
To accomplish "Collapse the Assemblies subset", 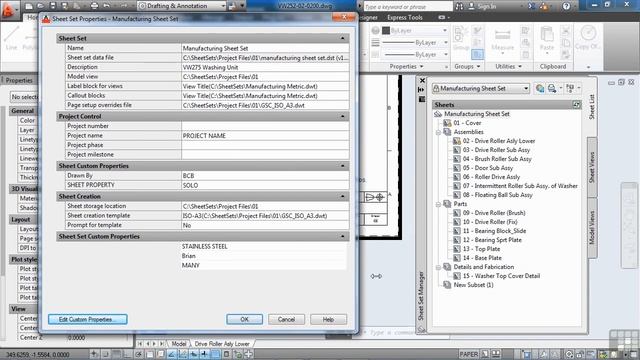I will pyautogui.click(x=438, y=132).
